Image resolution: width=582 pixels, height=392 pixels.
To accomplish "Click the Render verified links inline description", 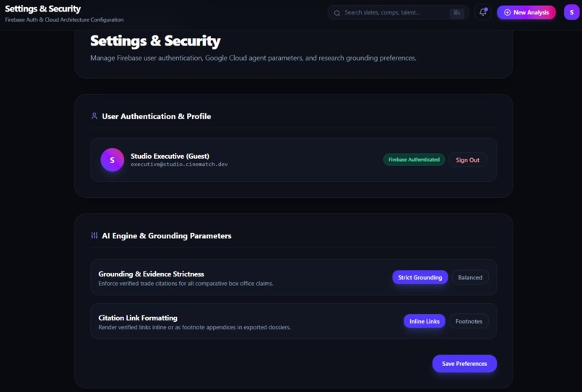I will (x=194, y=327).
